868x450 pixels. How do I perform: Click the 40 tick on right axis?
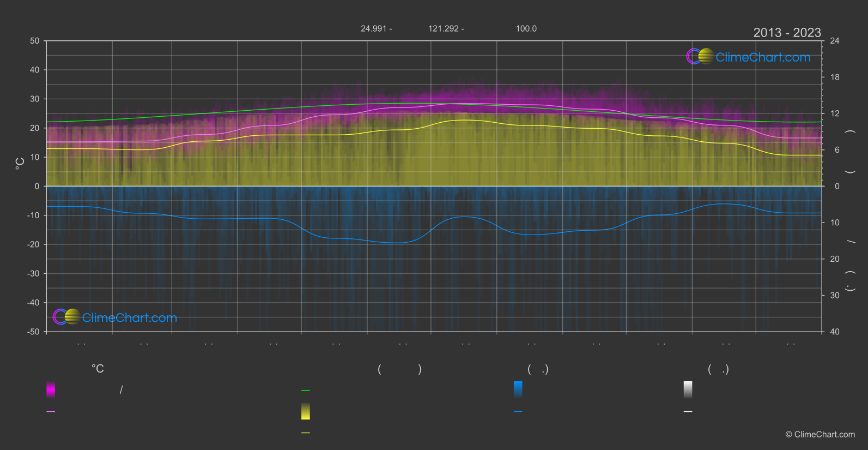tap(835, 332)
